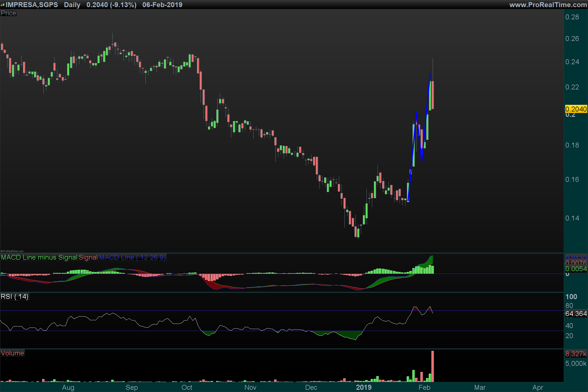Screen dimensions: 588x392
Task: Click the RSI (14) indicator label
Action: point(14,297)
